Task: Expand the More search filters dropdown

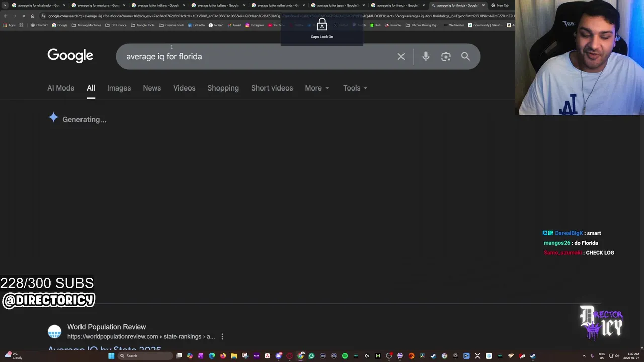Action: point(316,88)
